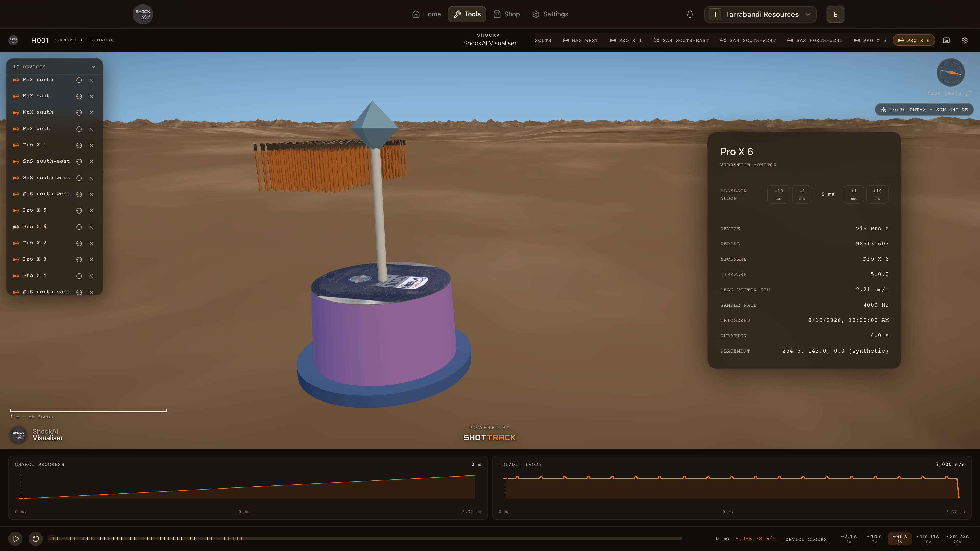Click the sun time 10:30 GMT+8 badge

924,110
